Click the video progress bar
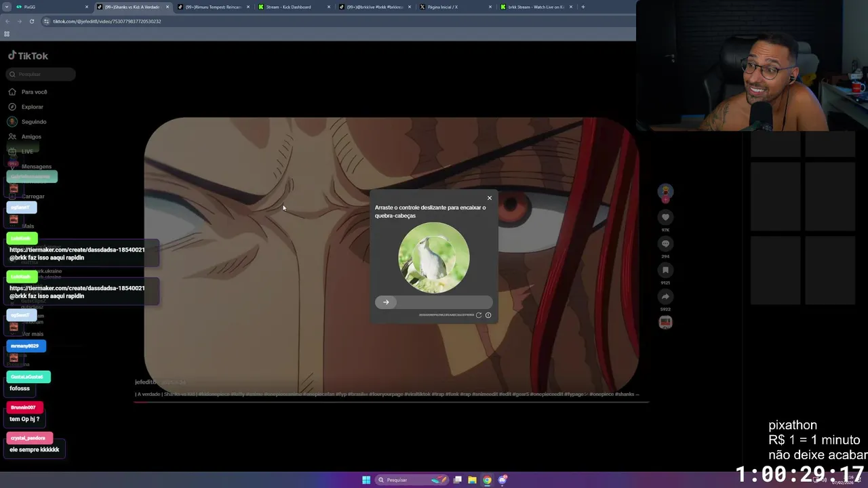The height and width of the screenshot is (488, 868). (391, 402)
